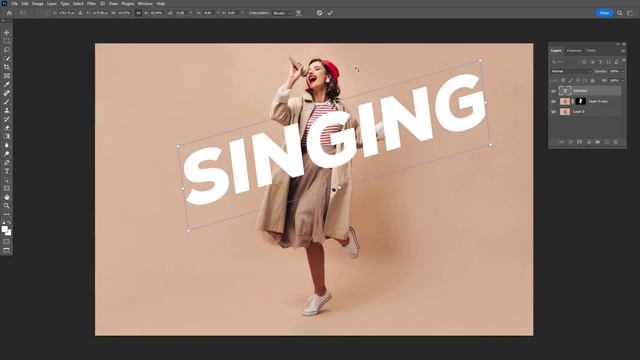Viewport: 640px width, 360px height.
Task: Select the Crop tool
Action: click(7, 67)
